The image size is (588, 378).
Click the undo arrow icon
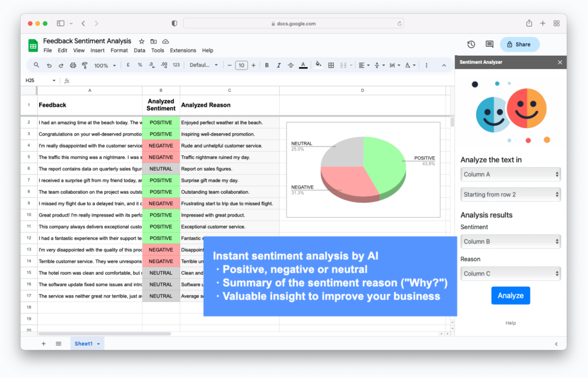(x=49, y=65)
